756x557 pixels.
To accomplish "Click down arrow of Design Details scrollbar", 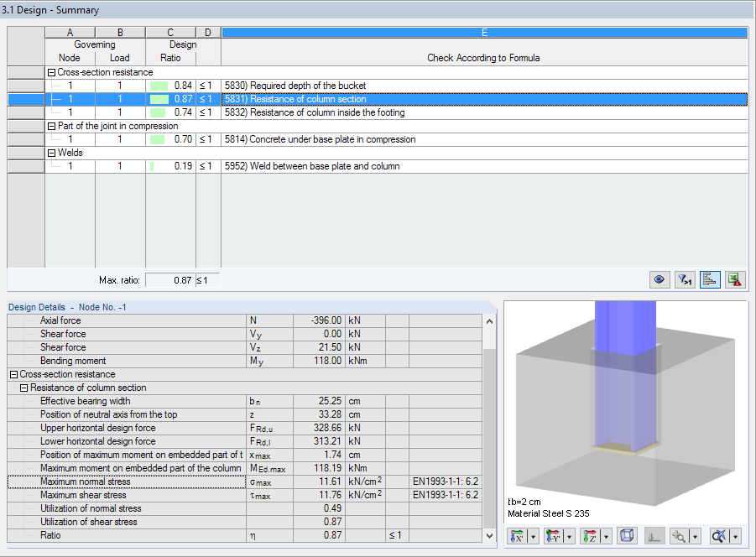I will pos(489,537).
